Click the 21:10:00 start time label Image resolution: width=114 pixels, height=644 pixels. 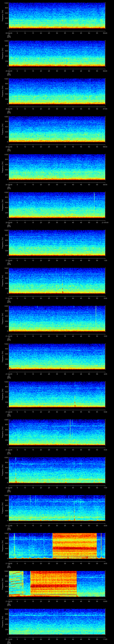pyautogui.click(x=9, y=639)
